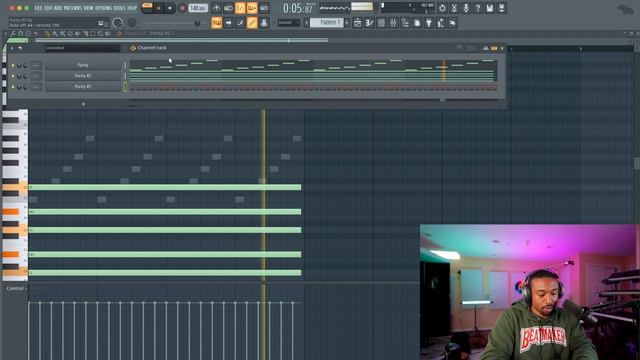Open the TOOLS menu
Image resolution: width=640 pixels, height=360 pixels.
tap(119, 8)
